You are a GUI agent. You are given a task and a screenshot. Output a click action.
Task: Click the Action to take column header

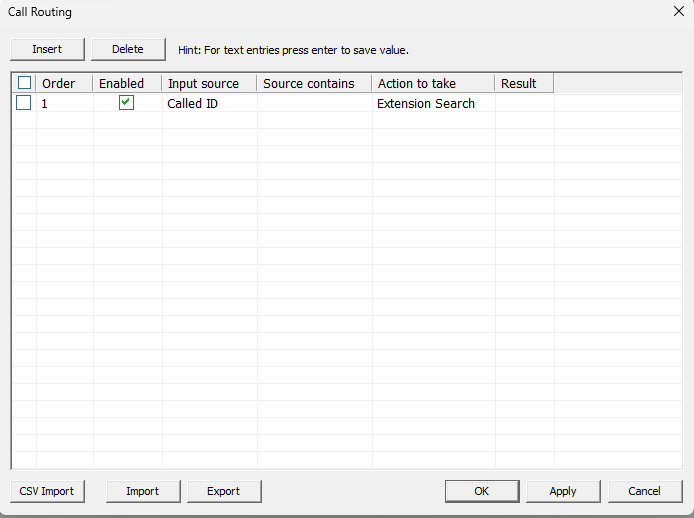pyautogui.click(x=433, y=83)
